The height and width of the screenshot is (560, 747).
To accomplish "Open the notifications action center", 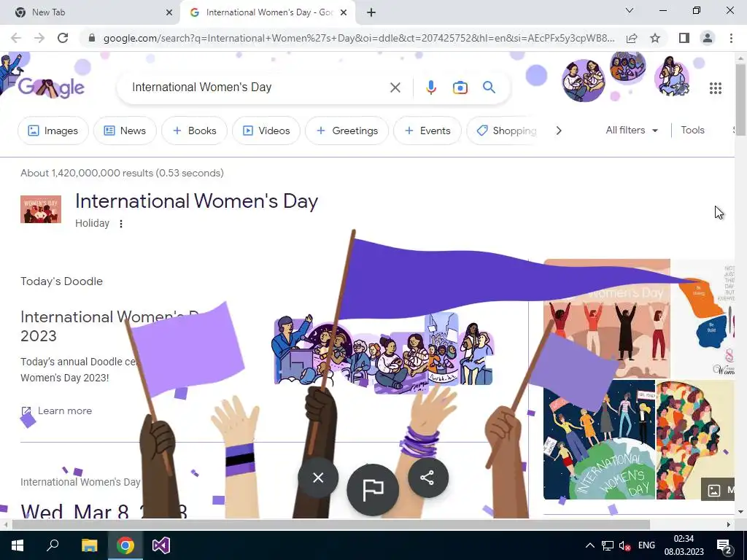I will pyautogui.click(x=724, y=546).
